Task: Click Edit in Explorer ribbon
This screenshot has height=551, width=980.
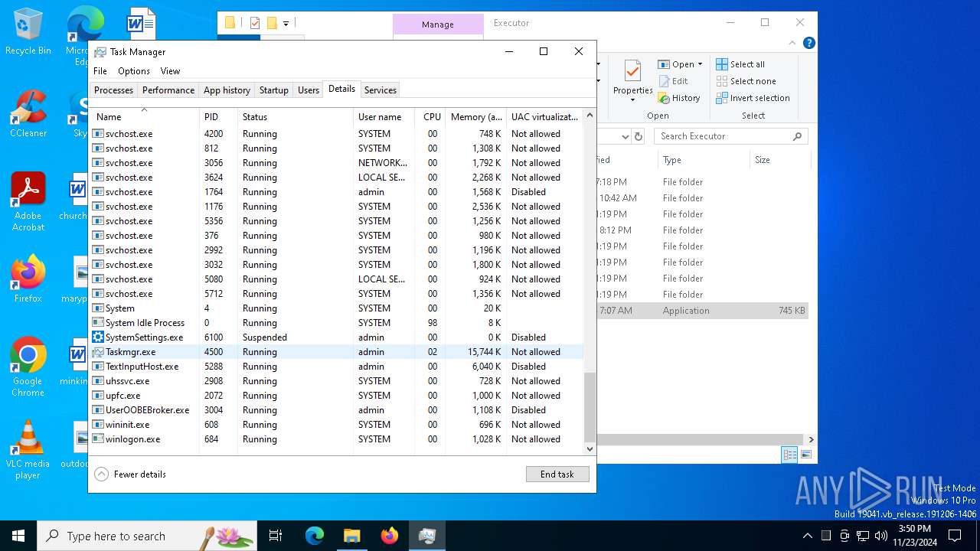Action: 673,81
